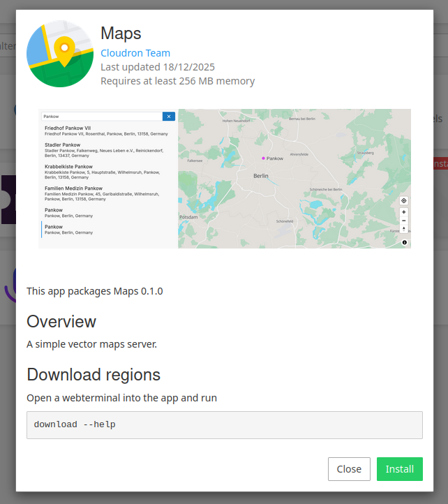Select the Krabbelkiste Pankow search result
This screenshot has width=448, height=504.
tap(106, 172)
